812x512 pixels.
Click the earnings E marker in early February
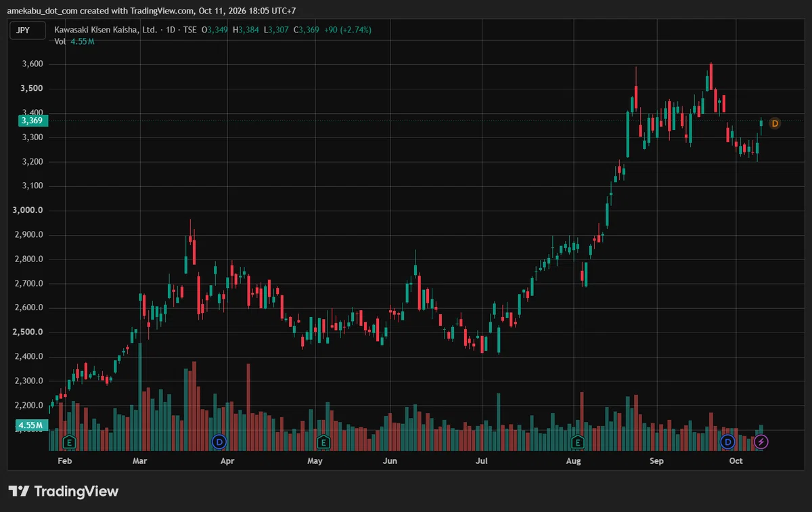click(x=69, y=442)
